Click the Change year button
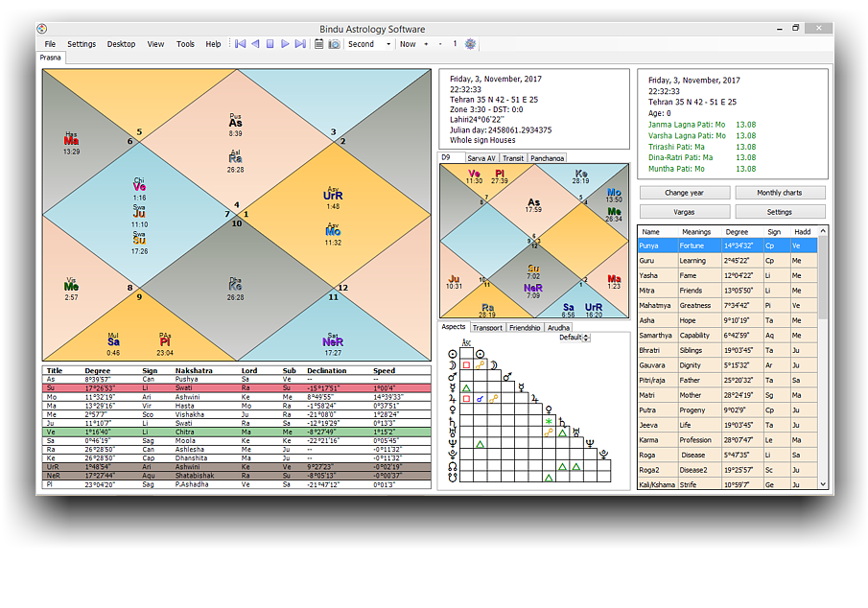The width and height of the screenshot is (868, 608). point(685,193)
